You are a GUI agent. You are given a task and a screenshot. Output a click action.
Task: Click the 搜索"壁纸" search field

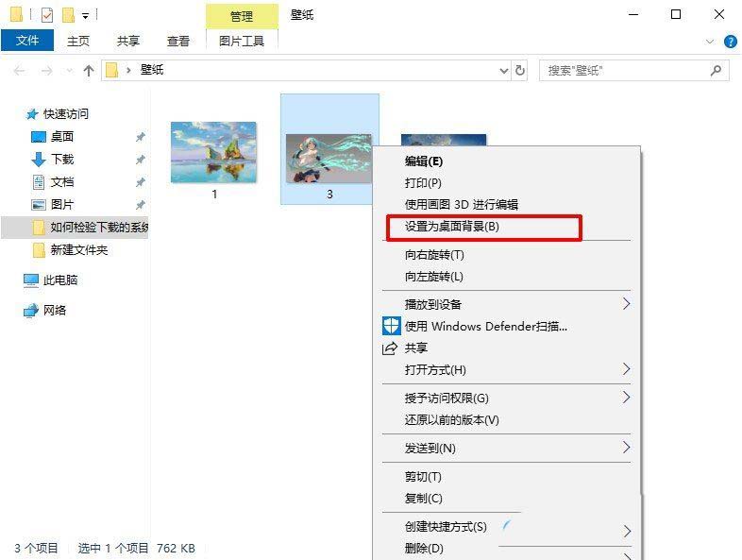(x=623, y=71)
